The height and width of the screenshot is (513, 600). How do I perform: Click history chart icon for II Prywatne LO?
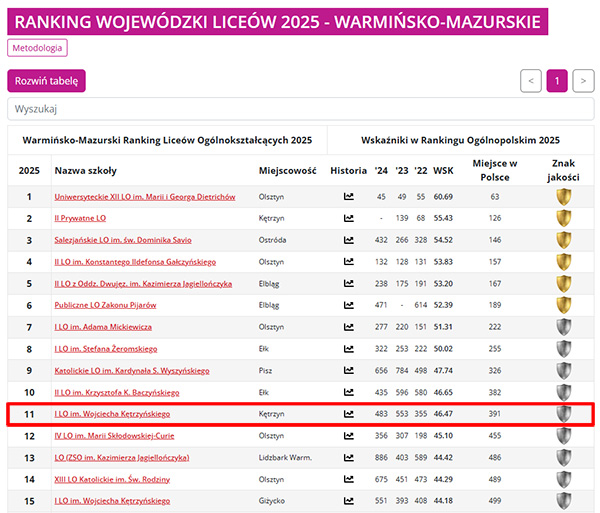(348, 218)
